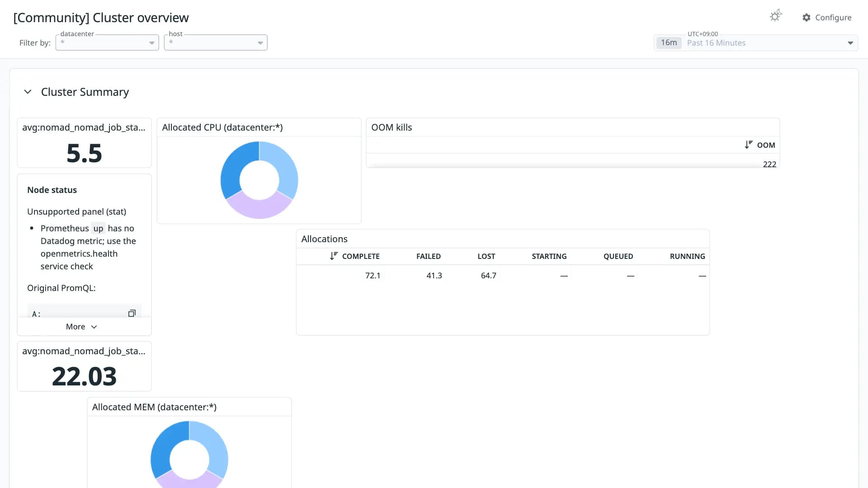Viewport: 868px width, 488px height.
Task: Select the 72.1 complete value cell
Action: coord(373,275)
